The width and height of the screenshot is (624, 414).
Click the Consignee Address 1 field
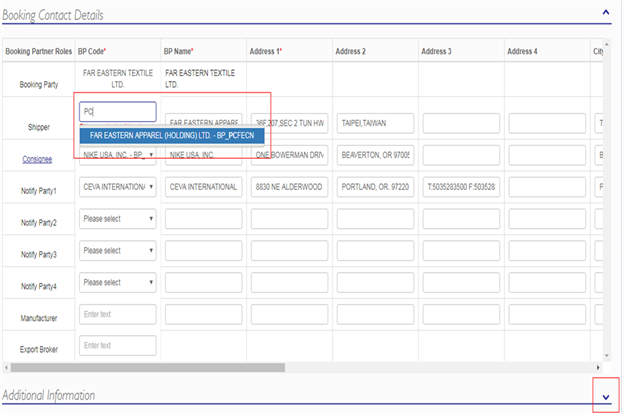point(289,155)
